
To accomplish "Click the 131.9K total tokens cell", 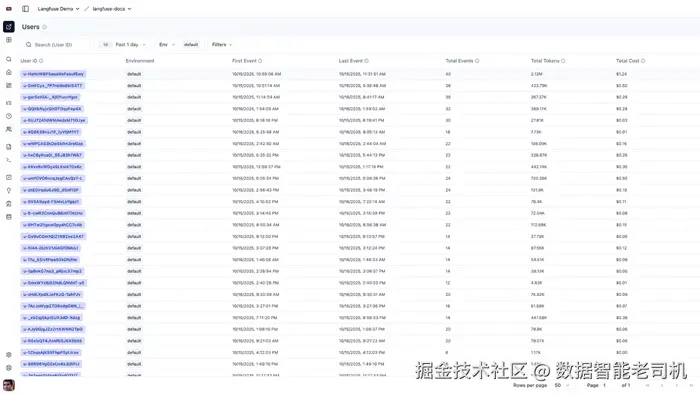I will coord(537,190).
